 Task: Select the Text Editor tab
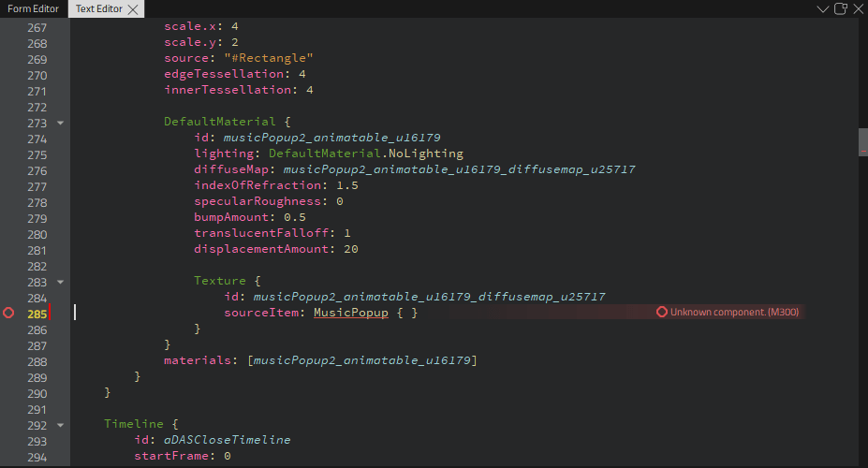(x=97, y=9)
